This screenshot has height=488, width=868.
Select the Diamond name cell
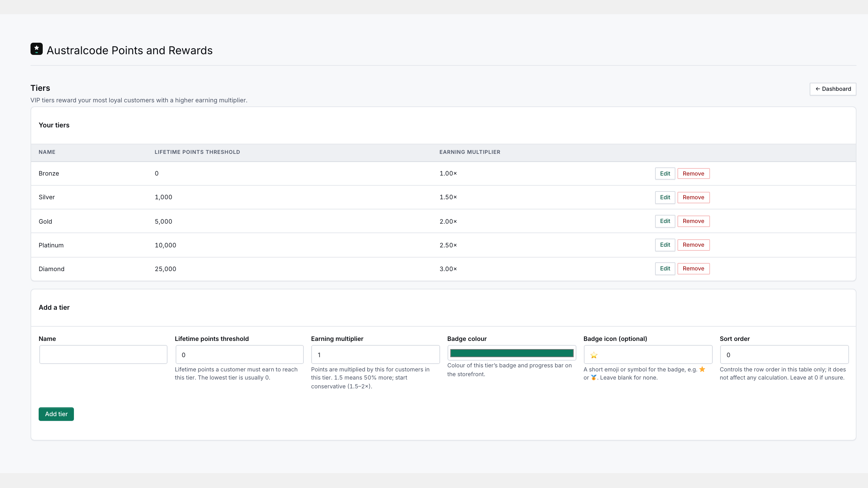pos(52,269)
